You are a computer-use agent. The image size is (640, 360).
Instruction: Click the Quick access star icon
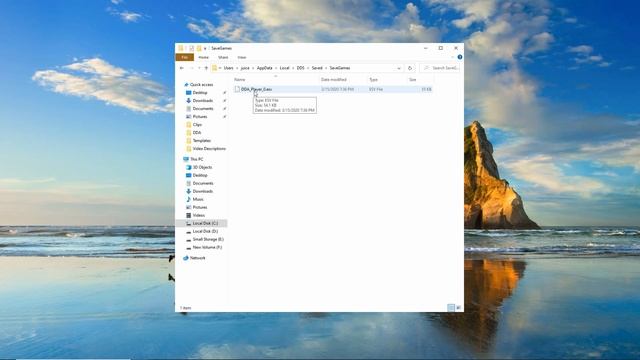(186, 84)
